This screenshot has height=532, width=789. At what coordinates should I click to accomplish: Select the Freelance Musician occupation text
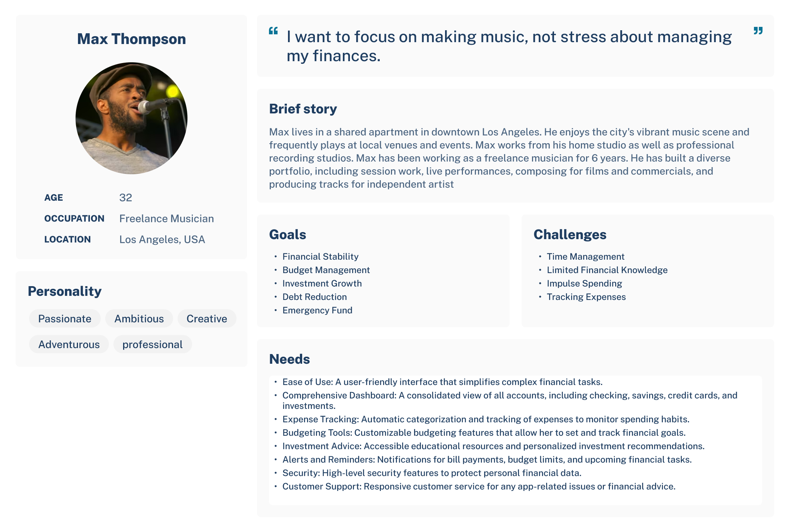[166, 219]
